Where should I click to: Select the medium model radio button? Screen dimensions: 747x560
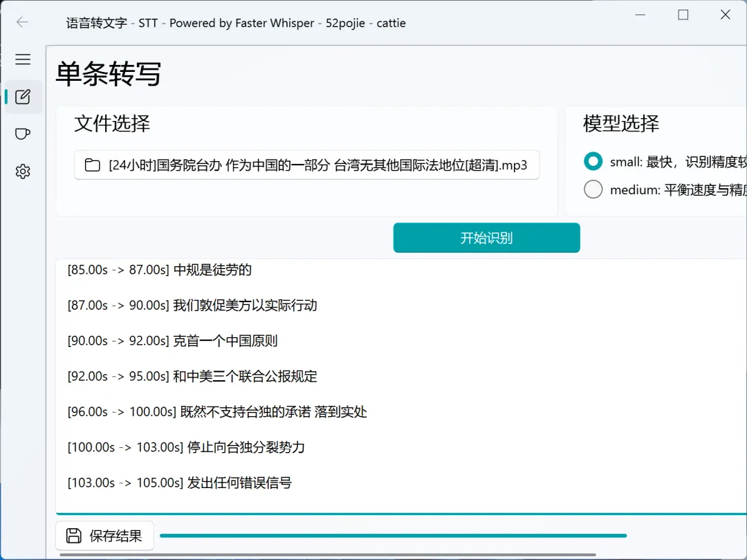pos(593,189)
